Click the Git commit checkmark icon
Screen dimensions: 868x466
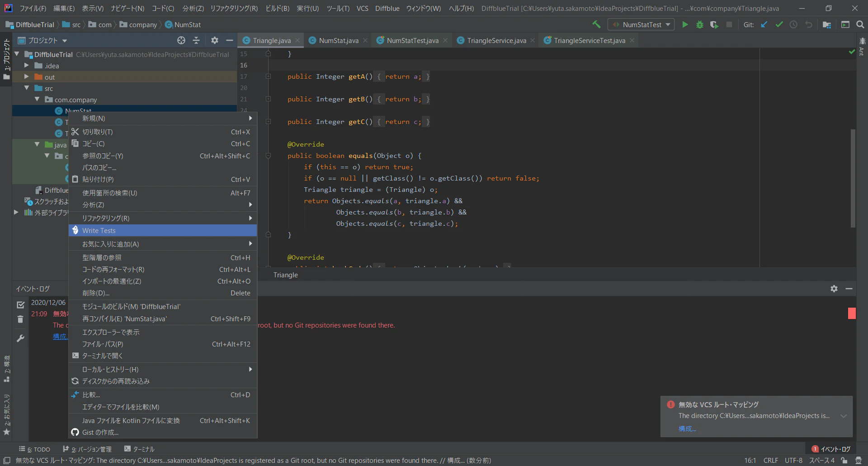pos(779,25)
